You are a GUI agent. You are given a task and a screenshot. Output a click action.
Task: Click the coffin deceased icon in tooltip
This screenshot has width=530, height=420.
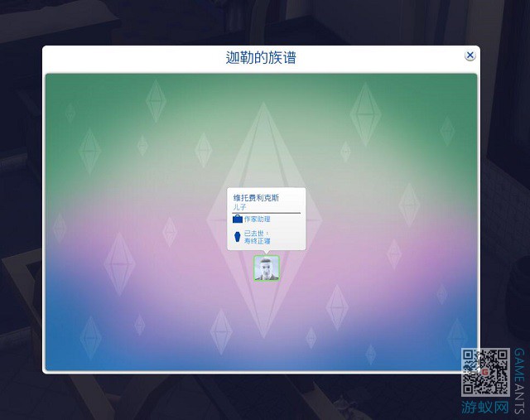(238, 237)
